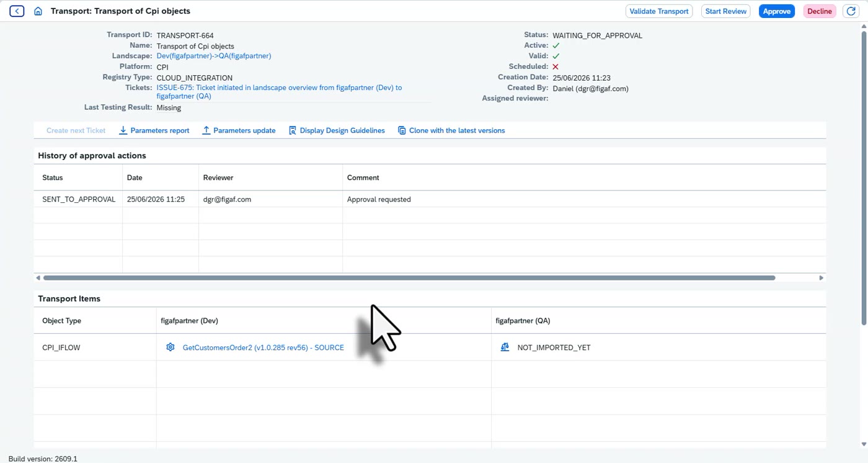Click the left arrow of the approval history scrollbar

pos(38,278)
